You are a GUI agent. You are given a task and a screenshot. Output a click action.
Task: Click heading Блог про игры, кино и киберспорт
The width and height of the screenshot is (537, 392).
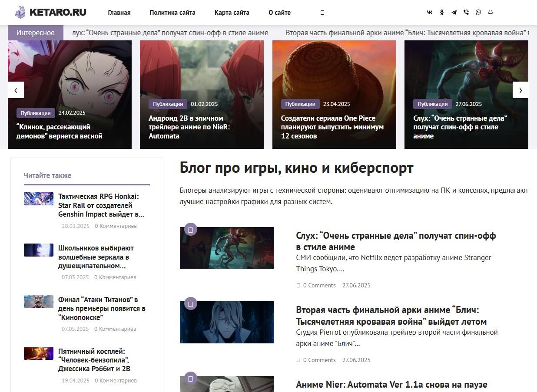pyautogui.click(x=297, y=168)
